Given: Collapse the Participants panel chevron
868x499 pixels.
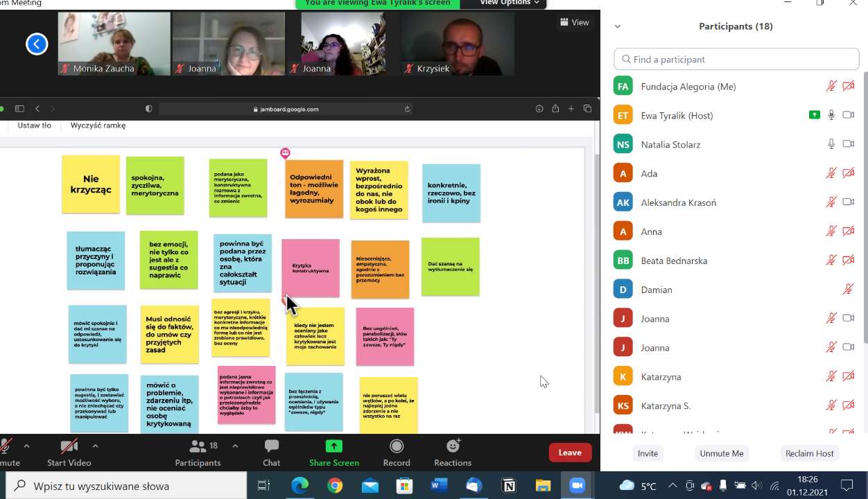Looking at the screenshot, I should click(x=618, y=26).
